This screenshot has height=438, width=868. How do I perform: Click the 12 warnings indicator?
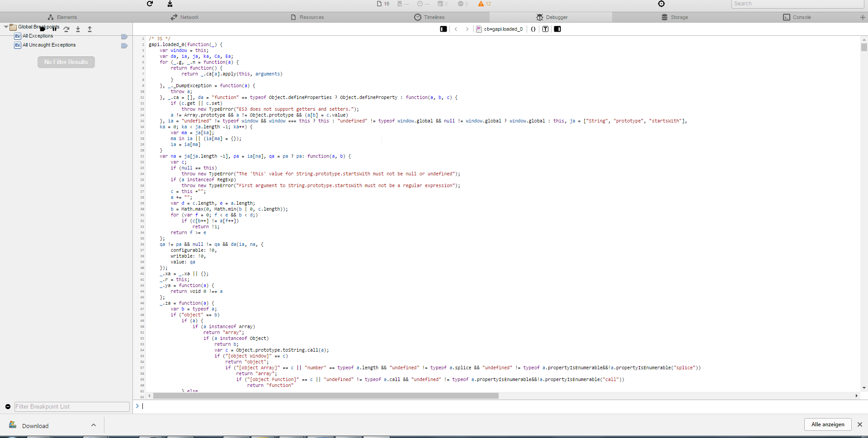(484, 4)
